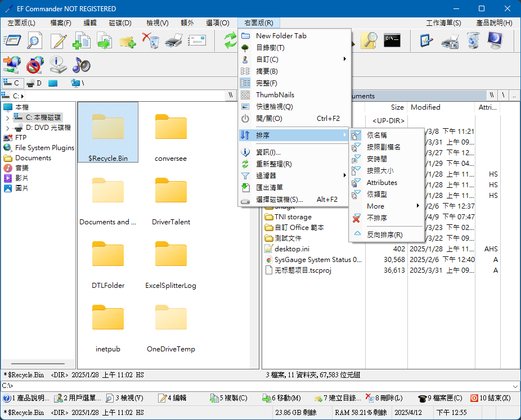Click the pencil edit file icon
Screen dimensions: 521x420
[x=59, y=41]
